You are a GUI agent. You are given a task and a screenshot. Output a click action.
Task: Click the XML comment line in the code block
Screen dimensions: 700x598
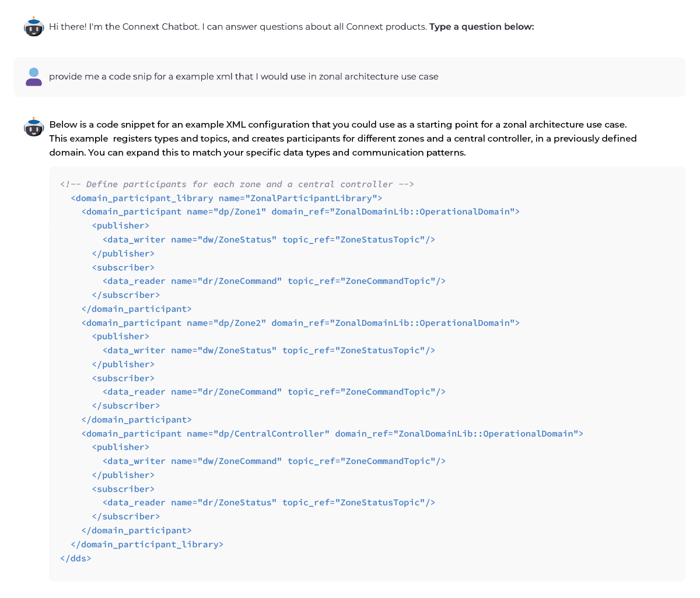click(x=237, y=184)
